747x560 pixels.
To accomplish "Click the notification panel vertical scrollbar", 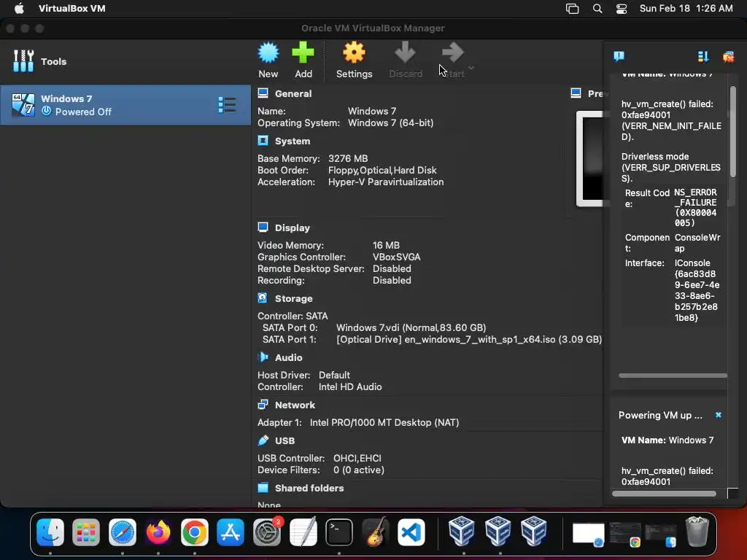I will tap(732, 132).
